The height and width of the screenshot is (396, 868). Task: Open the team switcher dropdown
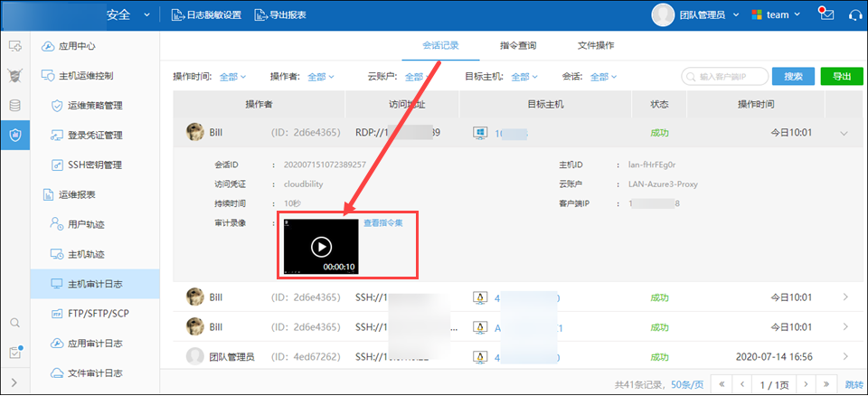[x=776, y=15]
